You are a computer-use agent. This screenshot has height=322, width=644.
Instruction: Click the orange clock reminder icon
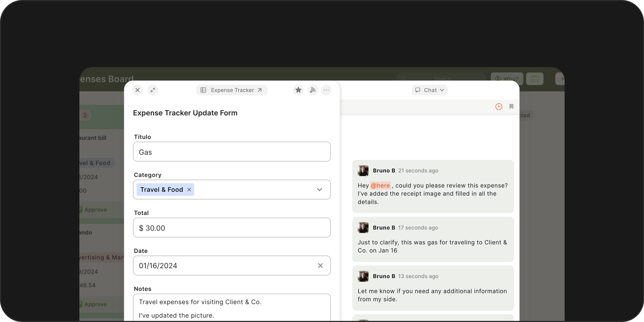[x=499, y=106]
